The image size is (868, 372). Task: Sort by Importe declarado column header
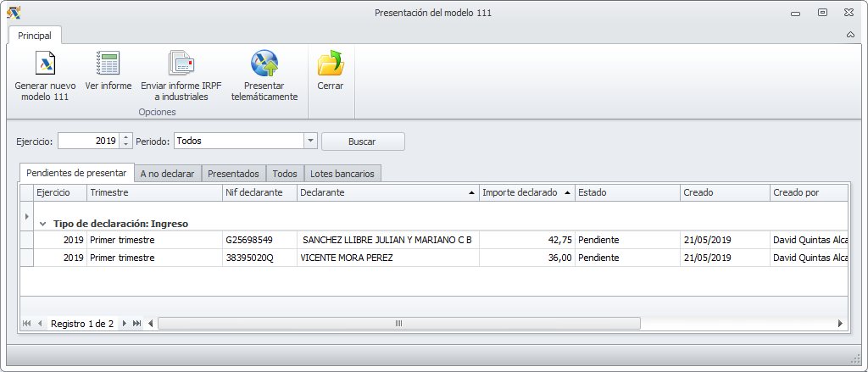tap(527, 192)
